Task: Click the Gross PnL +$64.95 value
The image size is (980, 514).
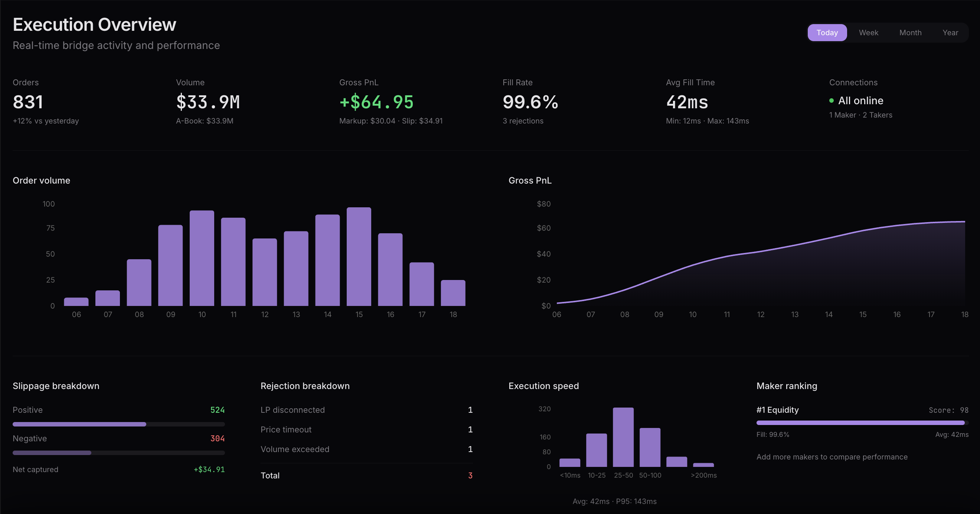Action: coord(376,102)
